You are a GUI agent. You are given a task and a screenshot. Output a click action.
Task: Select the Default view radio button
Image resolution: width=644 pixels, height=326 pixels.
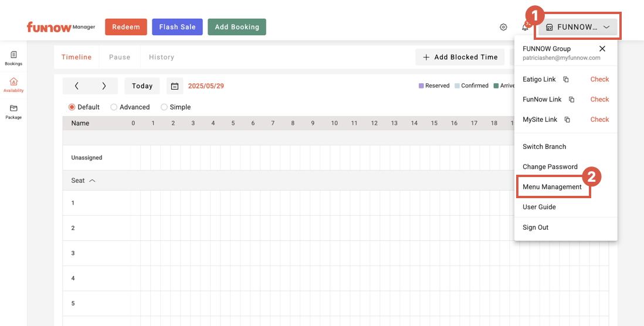(x=72, y=107)
